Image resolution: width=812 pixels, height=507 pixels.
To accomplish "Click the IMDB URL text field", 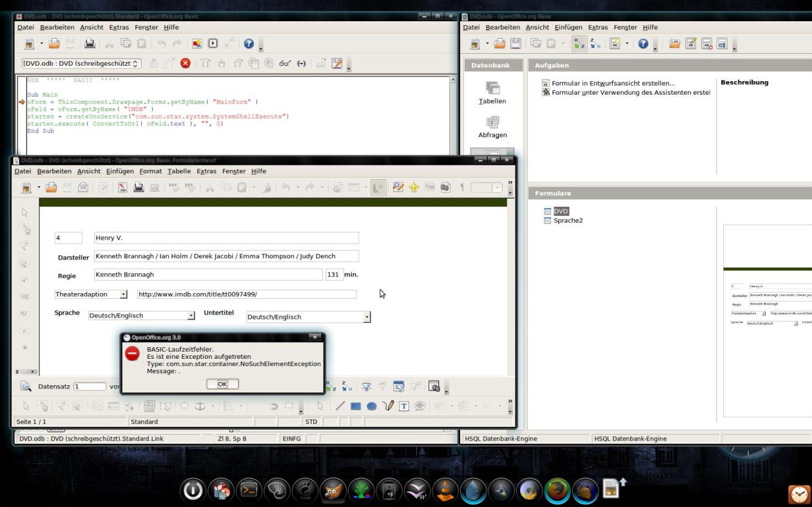I will click(x=246, y=294).
